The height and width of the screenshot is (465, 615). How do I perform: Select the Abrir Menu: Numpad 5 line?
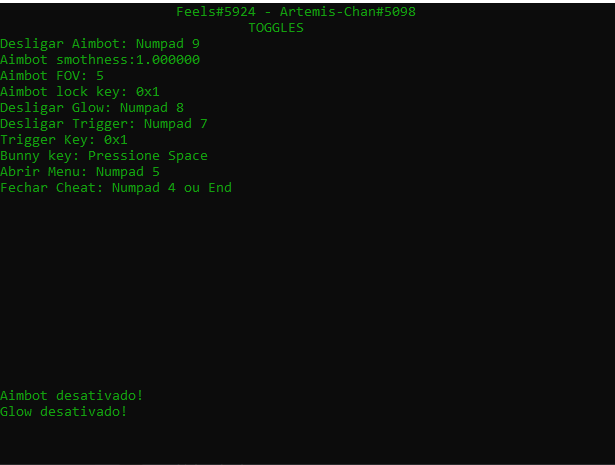tap(80, 172)
